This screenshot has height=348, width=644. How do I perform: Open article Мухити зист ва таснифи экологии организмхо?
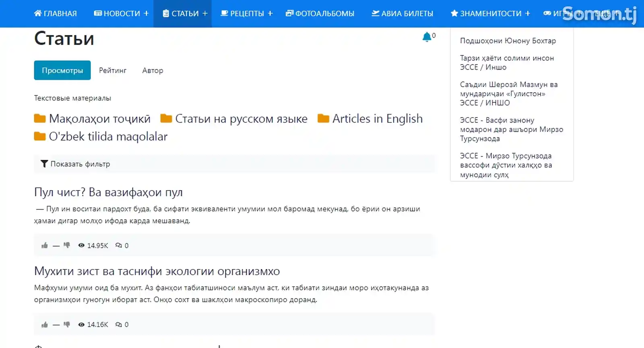157,271
